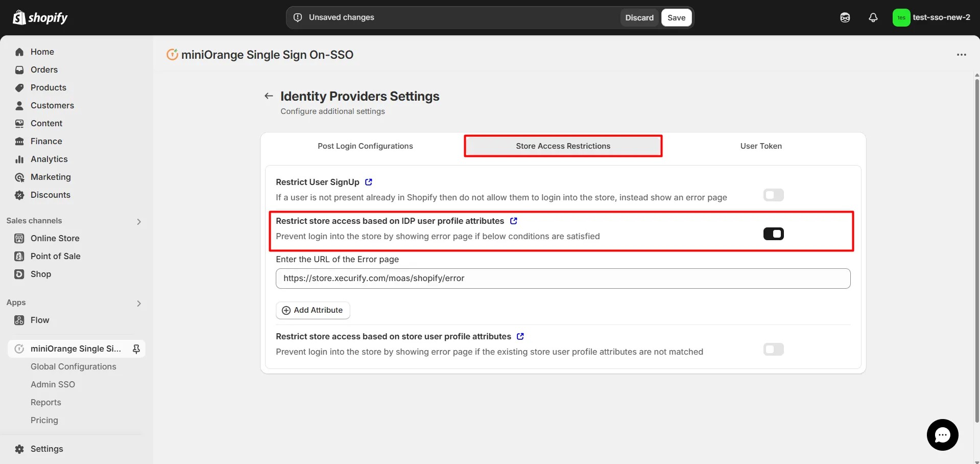Screen dimensions: 980x464
Task: Click the Marketing target icon
Action: (19, 177)
